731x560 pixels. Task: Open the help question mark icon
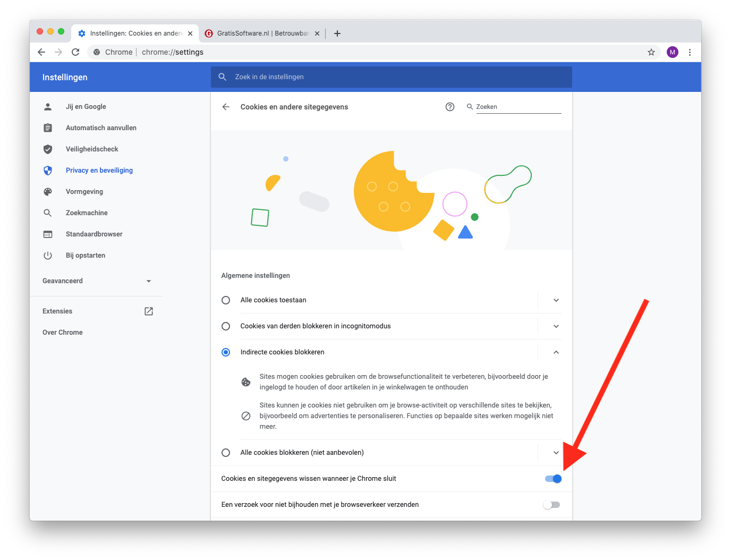coord(450,107)
